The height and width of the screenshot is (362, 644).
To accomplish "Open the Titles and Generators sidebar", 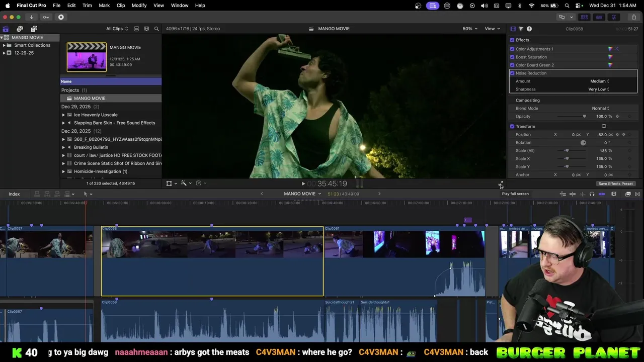I will coord(34,29).
